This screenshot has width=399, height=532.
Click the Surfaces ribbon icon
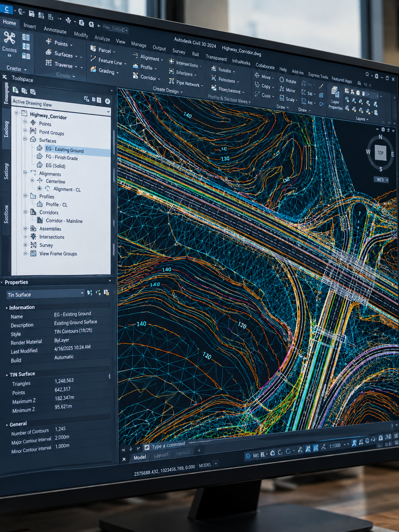click(48, 52)
